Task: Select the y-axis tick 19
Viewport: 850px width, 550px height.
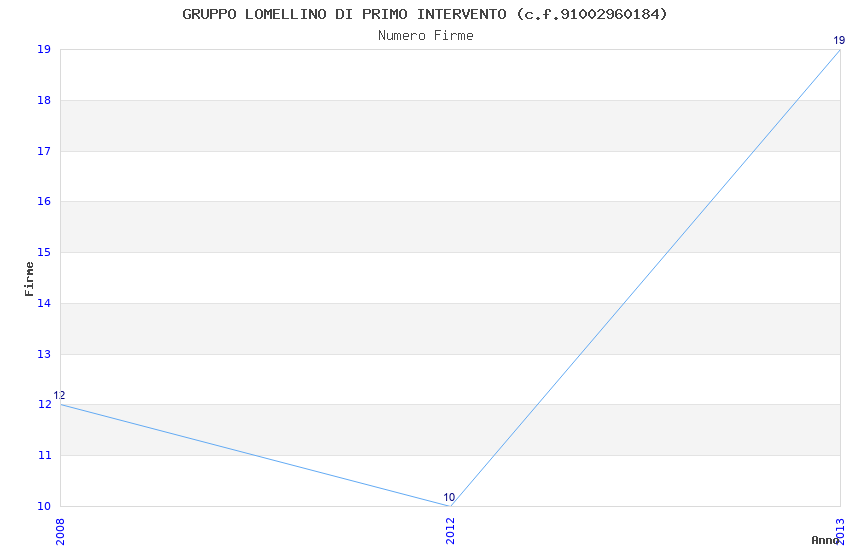Action: coord(44,49)
